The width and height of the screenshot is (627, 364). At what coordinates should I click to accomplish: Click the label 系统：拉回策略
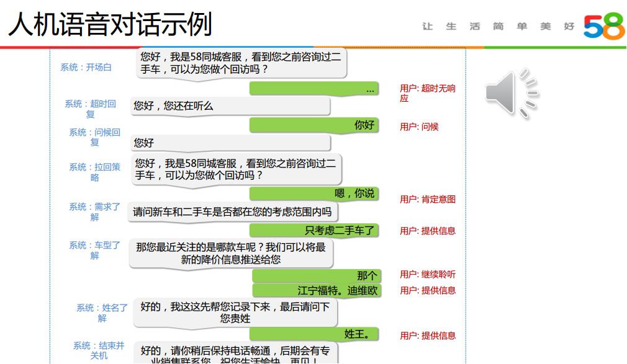point(95,172)
